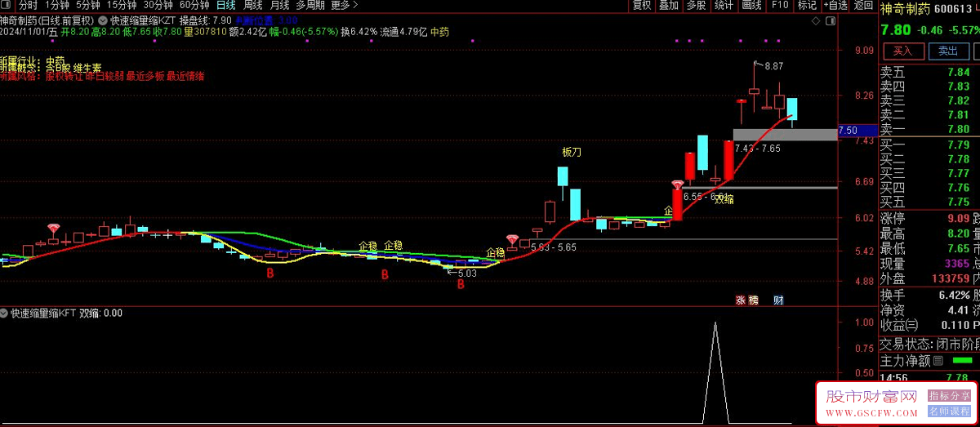980x427 pixels.
Task: Click the 最低 value 7.65
Action: click(x=957, y=248)
